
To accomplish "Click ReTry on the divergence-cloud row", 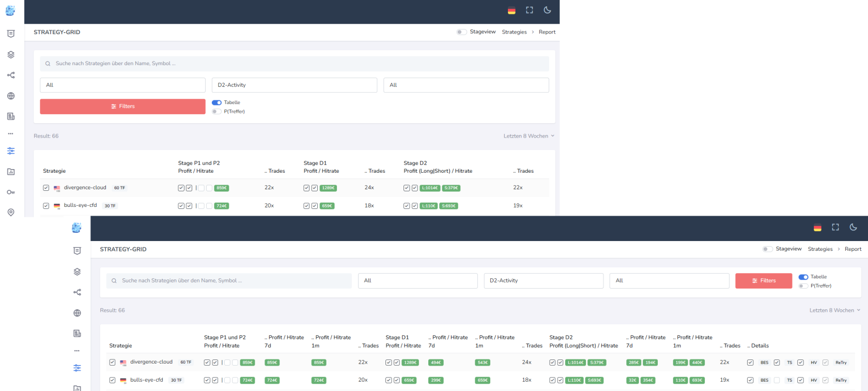I will 841,363.
